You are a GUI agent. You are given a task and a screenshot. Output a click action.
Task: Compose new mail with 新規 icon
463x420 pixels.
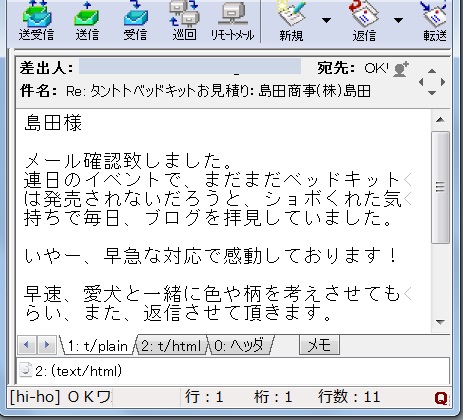point(291,21)
